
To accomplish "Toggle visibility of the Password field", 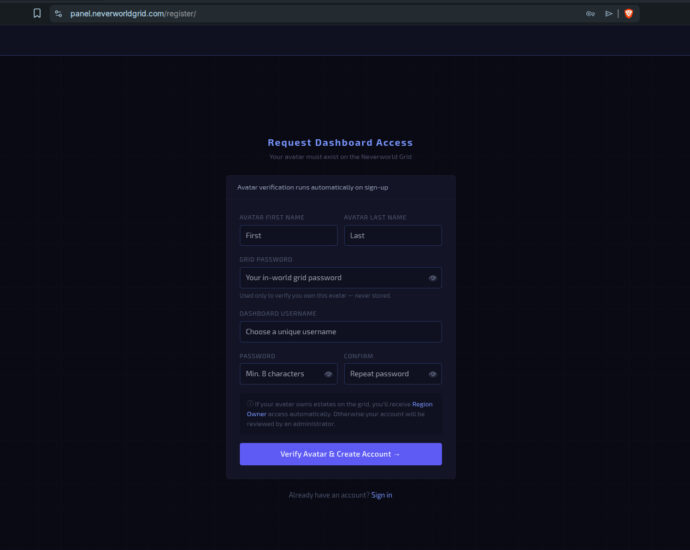I will (x=328, y=374).
